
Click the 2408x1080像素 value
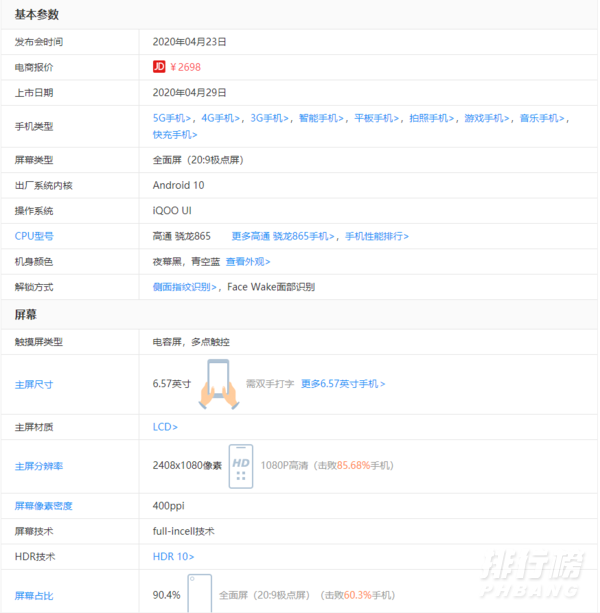(x=187, y=465)
